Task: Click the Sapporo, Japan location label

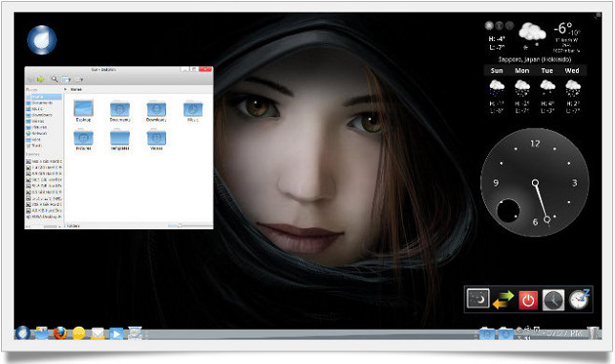Action: (534, 60)
